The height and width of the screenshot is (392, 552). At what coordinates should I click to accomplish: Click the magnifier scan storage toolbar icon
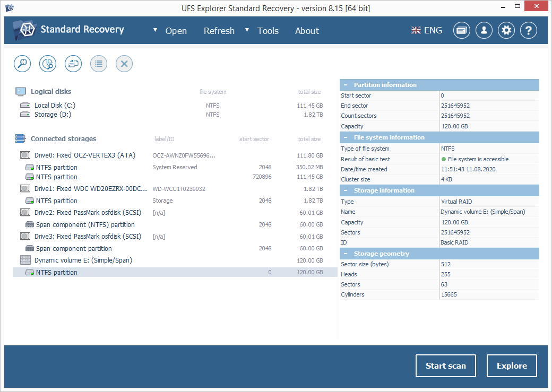pyautogui.click(x=22, y=64)
